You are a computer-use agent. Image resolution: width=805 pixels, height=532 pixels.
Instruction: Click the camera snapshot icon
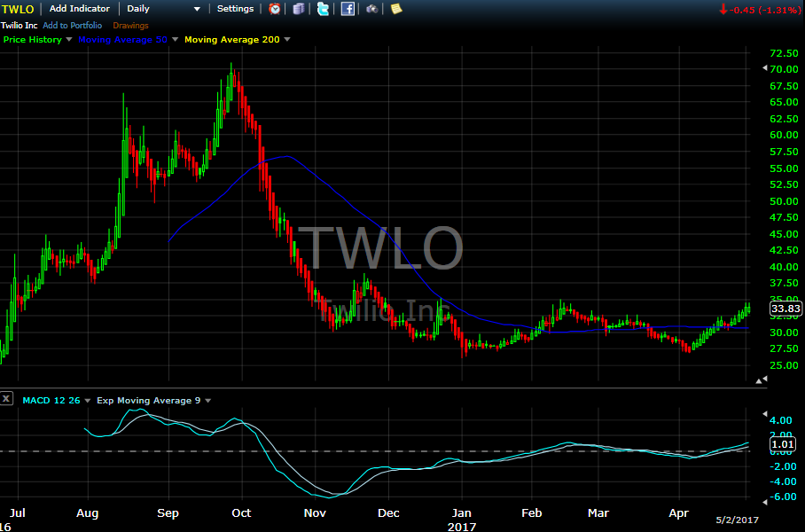click(x=372, y=9)
